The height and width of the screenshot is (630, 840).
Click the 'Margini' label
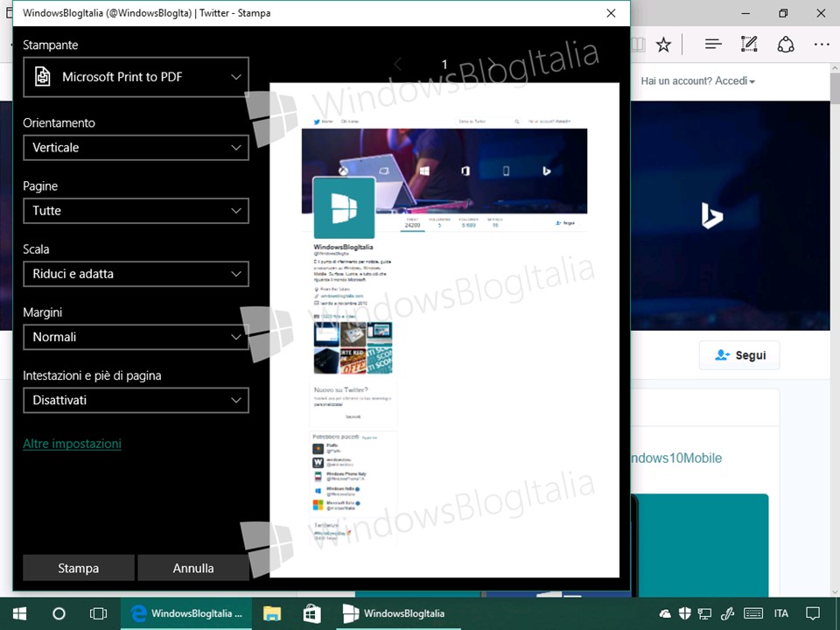[x=42, y=312]
